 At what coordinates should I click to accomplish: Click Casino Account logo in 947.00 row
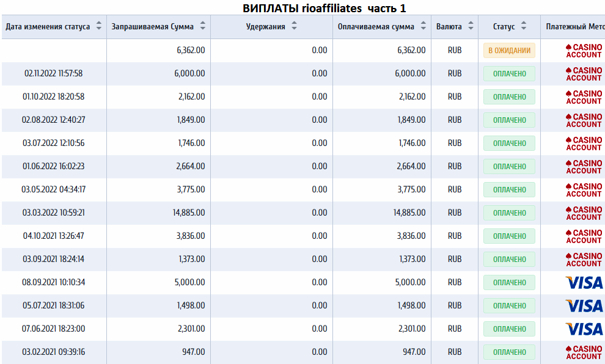[x=584, y=352]
